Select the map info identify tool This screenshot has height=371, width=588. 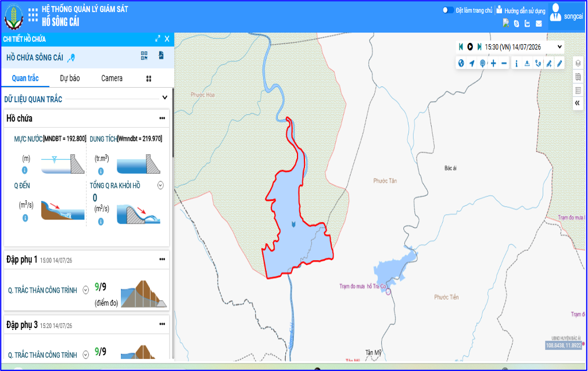[517, 63]
